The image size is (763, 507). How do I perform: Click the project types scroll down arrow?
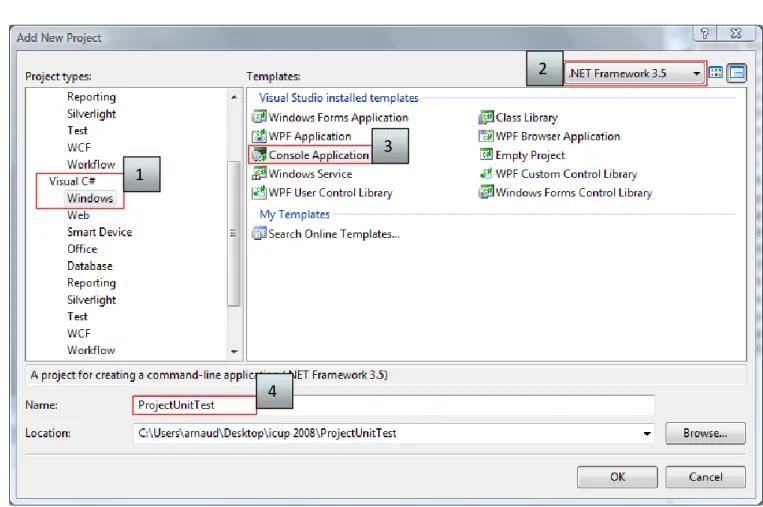234,352
